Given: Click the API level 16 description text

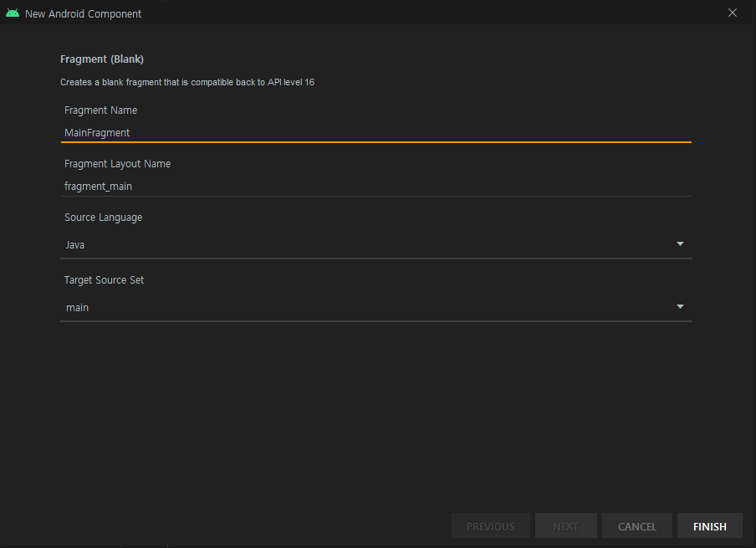Looking at the screenshot, I should point(187,82).
